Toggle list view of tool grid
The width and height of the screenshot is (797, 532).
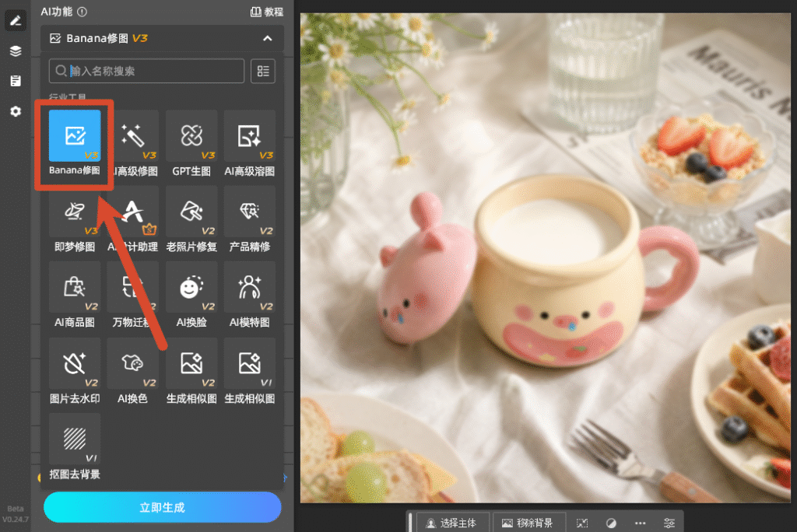pyautogui.click(x=263, y=71)
